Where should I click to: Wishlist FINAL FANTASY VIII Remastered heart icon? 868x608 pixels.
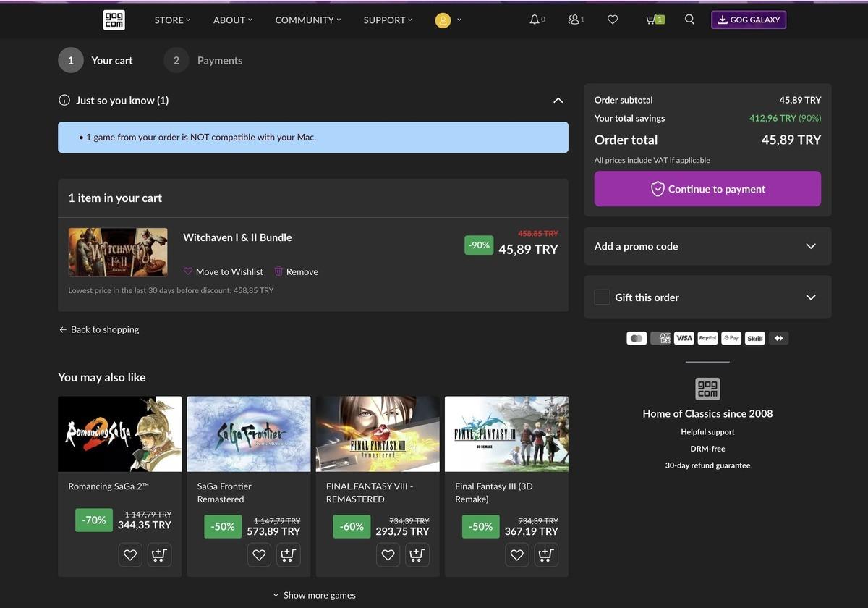pyautogui.click(x=388, y=554)
